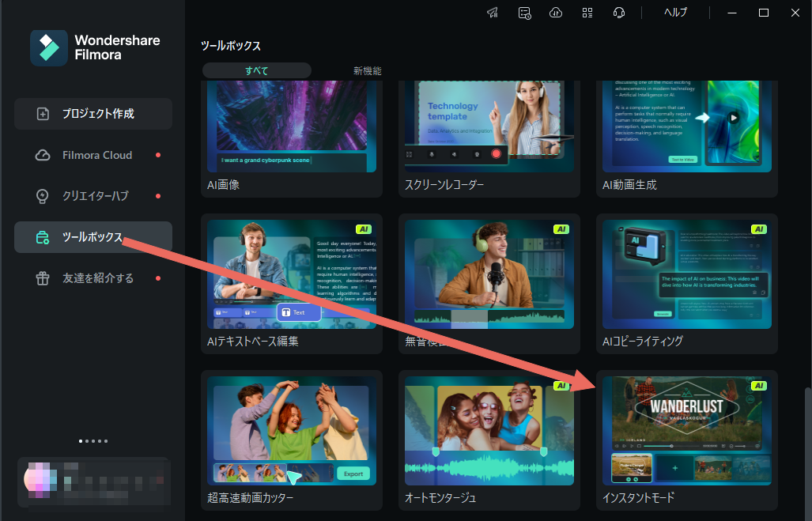This screenshot has width=812, height=521.
Task: Open クリエイターハブ in the sidebar
Action: coord(93,196)
